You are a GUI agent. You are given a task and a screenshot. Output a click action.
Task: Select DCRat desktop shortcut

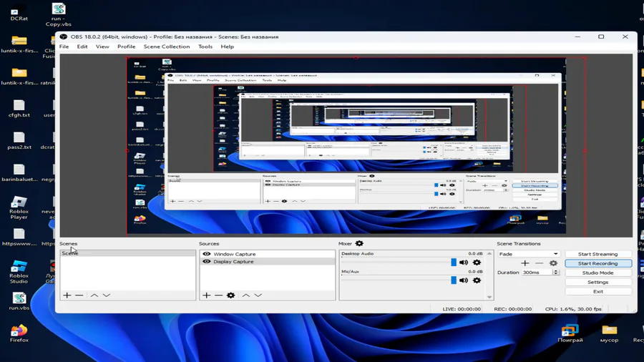[x=19, y=12]
